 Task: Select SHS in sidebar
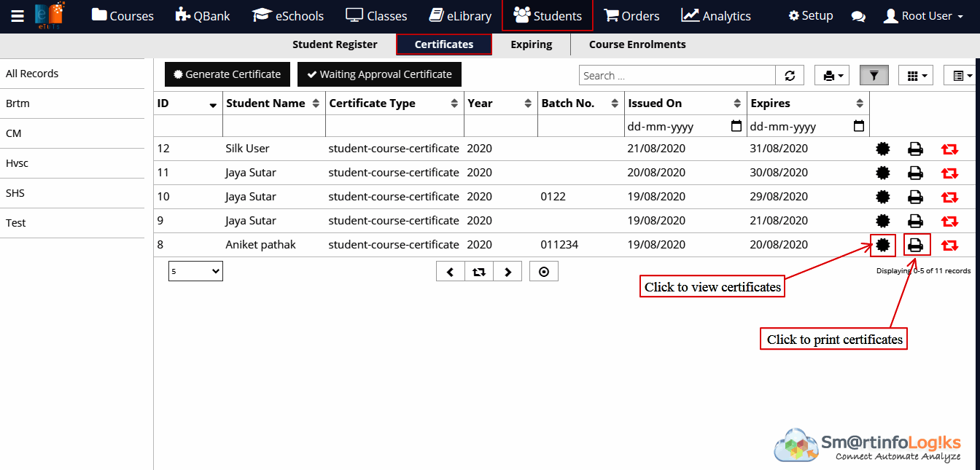(x=72, y=193)
